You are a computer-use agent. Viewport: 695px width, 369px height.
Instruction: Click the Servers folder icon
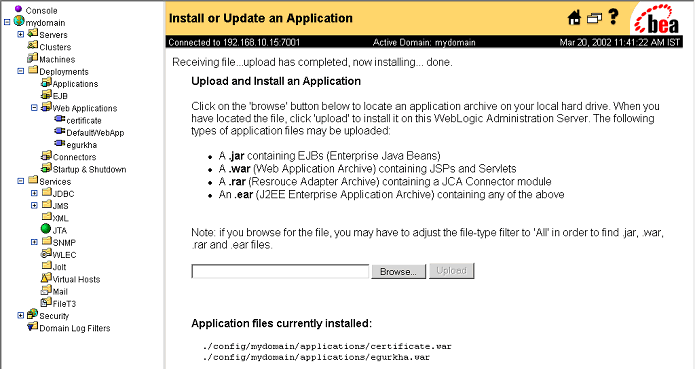tap(32, 33)
